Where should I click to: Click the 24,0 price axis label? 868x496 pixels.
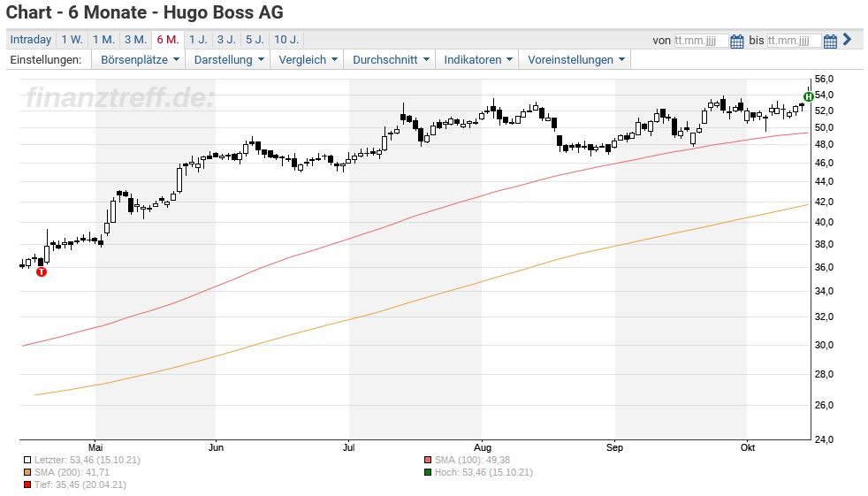(824, 439)
